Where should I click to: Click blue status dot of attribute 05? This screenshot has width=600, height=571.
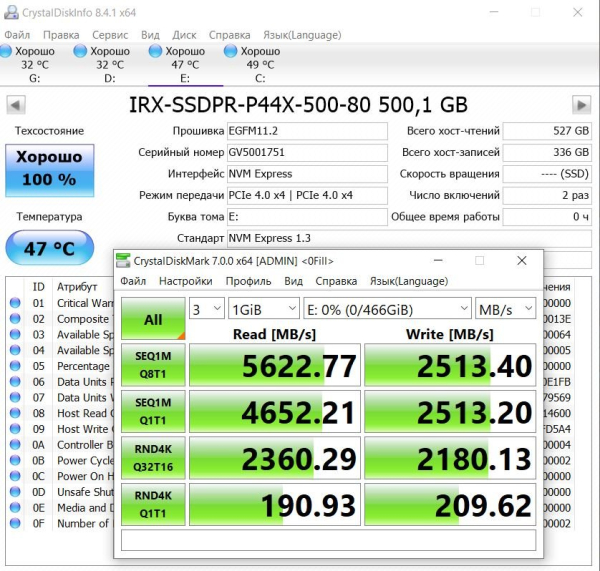[15, 366]
